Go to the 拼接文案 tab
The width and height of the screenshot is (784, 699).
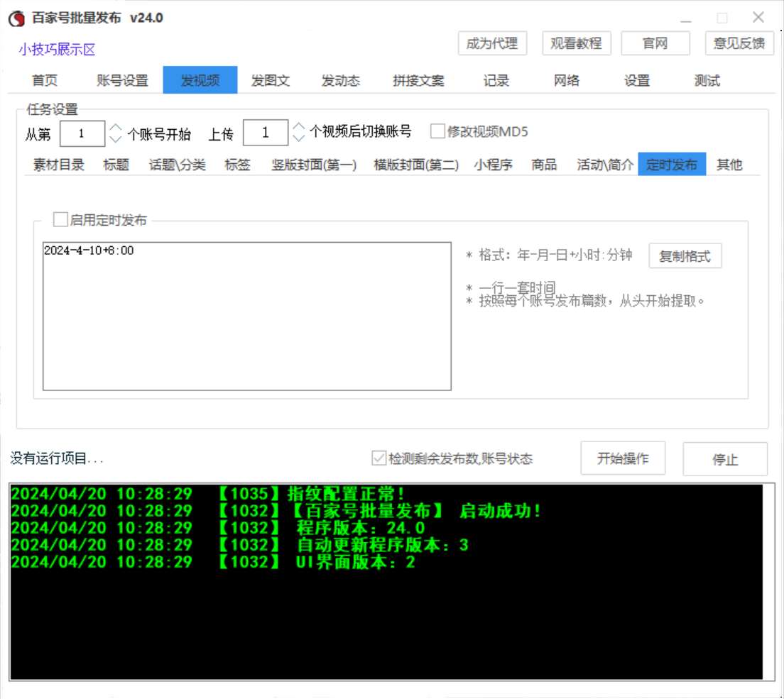tap(418, 80)
